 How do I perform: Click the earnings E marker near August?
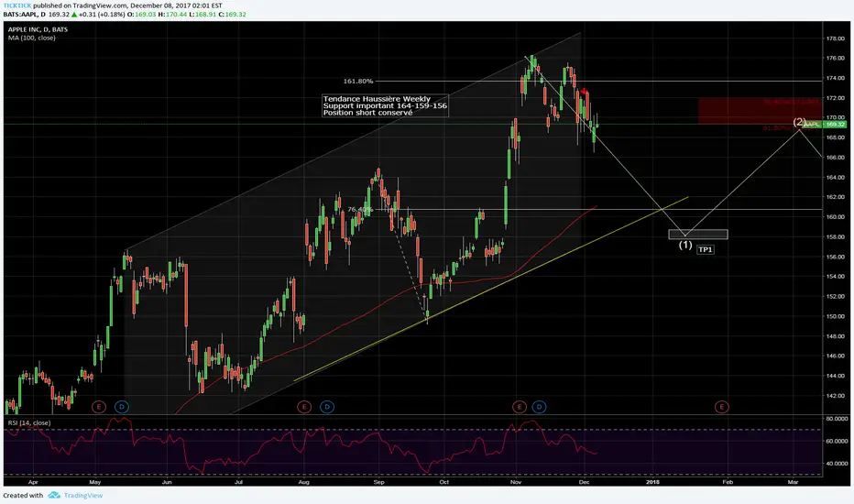point(304,407)
